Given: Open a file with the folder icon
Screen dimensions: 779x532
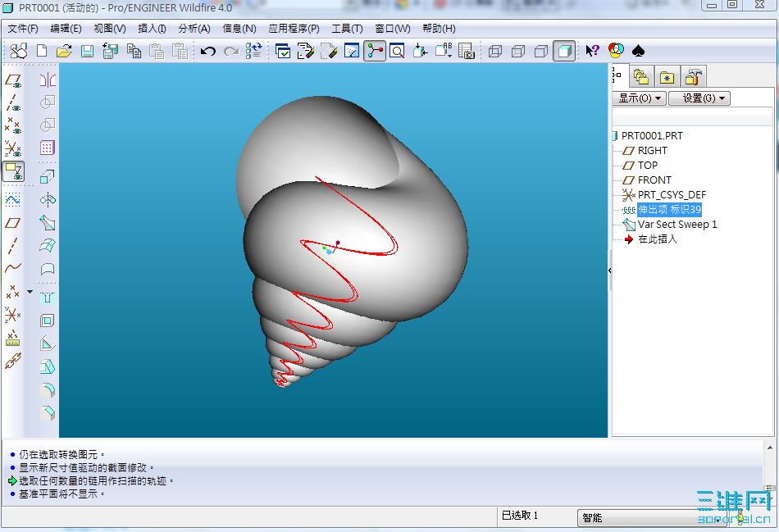Looking at the screenshot, I should coord(64,51).
